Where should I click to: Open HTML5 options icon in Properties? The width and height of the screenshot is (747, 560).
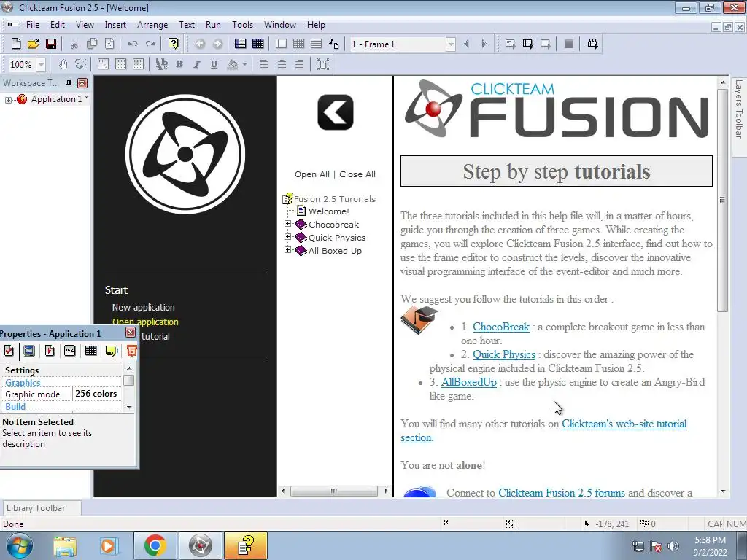tap(131, 351)
